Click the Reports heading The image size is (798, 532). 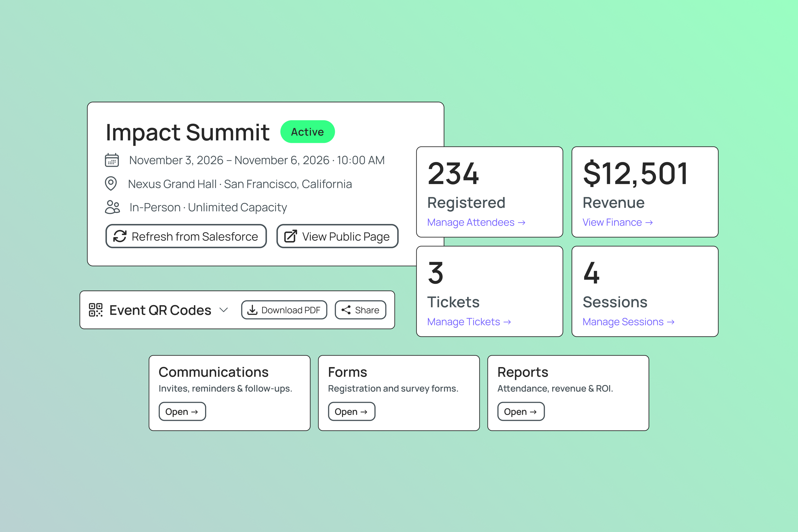[x=522, y=373]
